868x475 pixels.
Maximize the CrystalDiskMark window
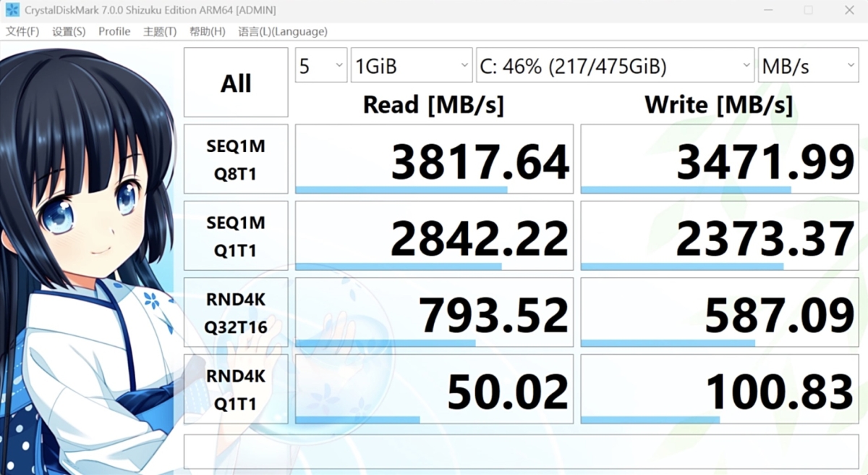808,10
